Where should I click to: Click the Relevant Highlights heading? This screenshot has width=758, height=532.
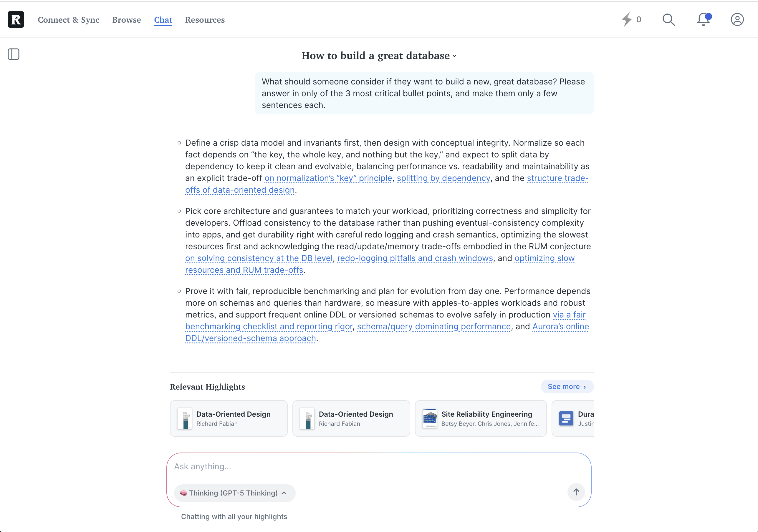pyautogui.click(x=207, y=387)
